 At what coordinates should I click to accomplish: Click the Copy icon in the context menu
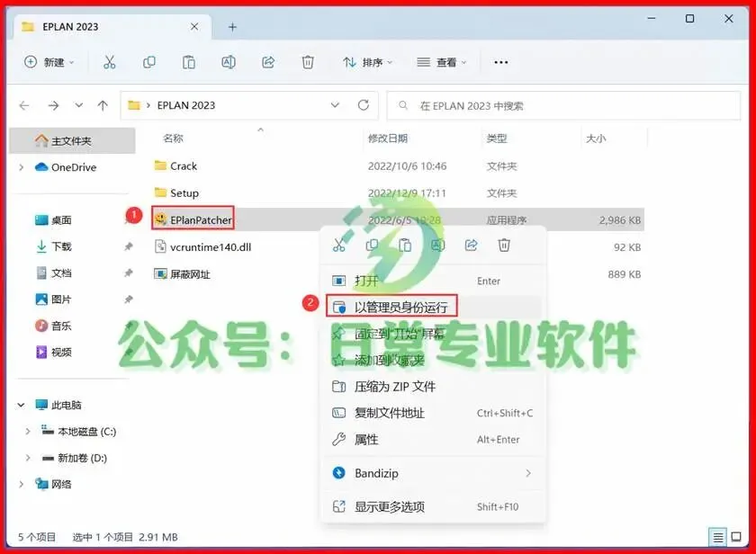pos(372,246)
